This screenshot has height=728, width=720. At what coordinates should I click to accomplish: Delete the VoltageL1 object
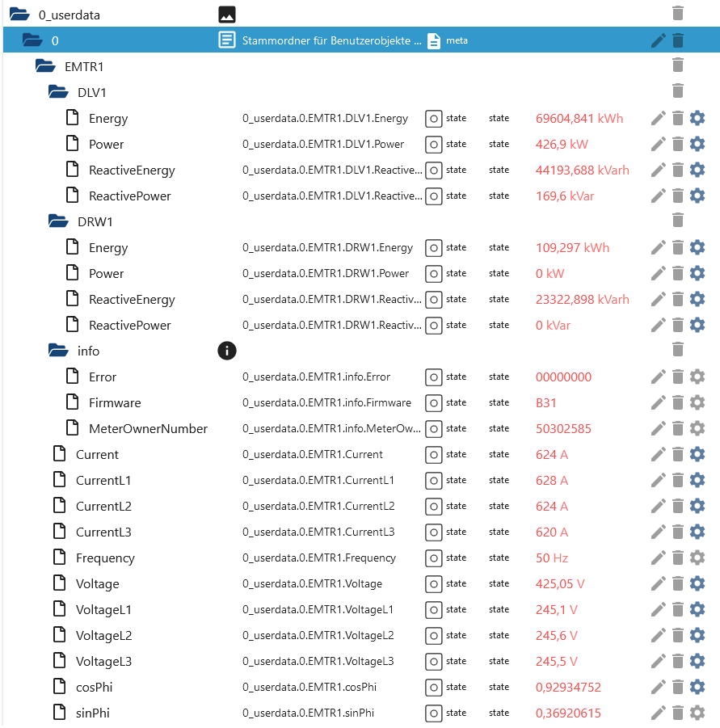point(678,609)
